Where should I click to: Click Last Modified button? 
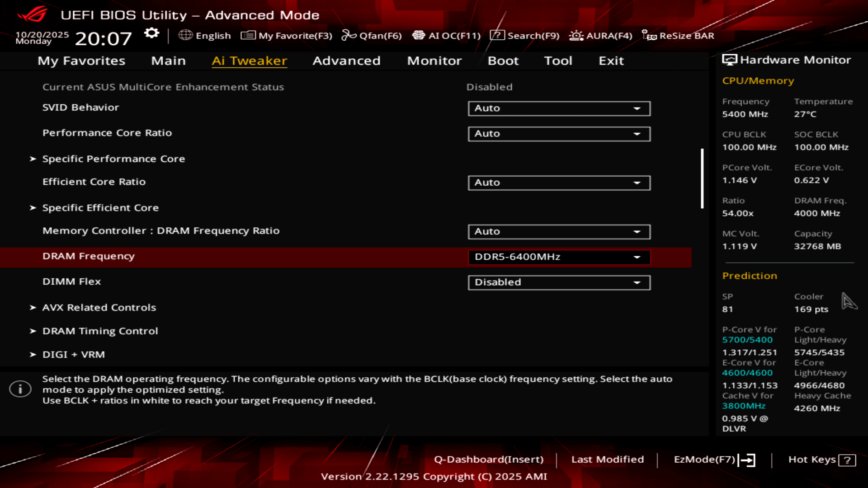point(607,460)
